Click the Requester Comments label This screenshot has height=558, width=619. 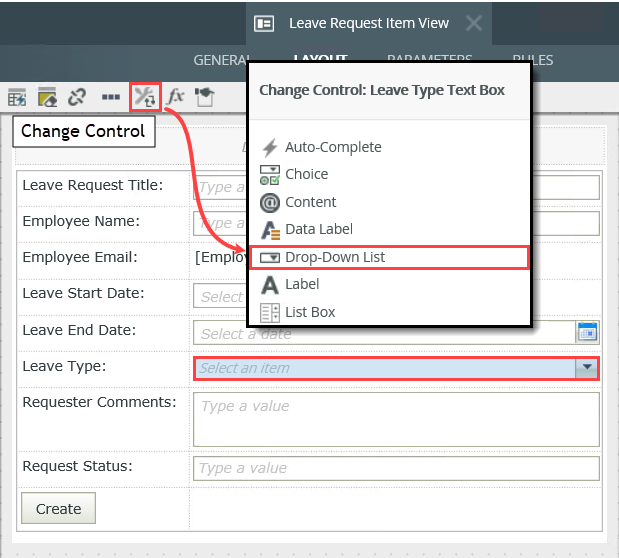(99, 402)
